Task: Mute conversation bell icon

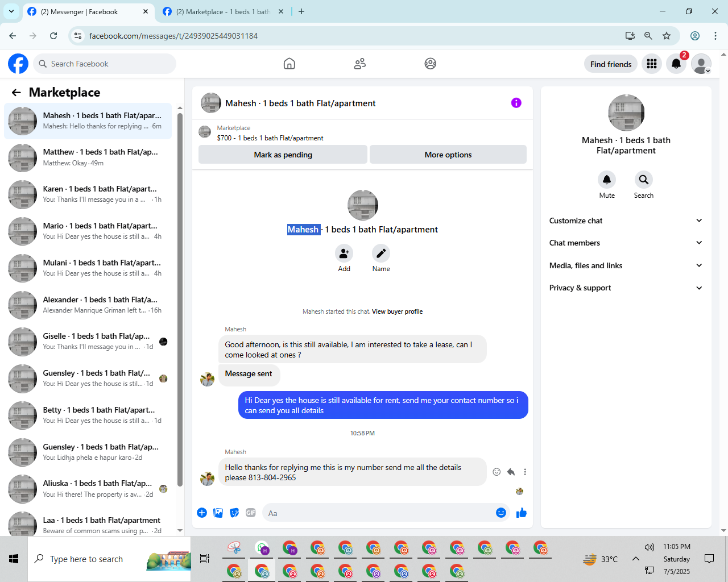Action: pos(607,180)
